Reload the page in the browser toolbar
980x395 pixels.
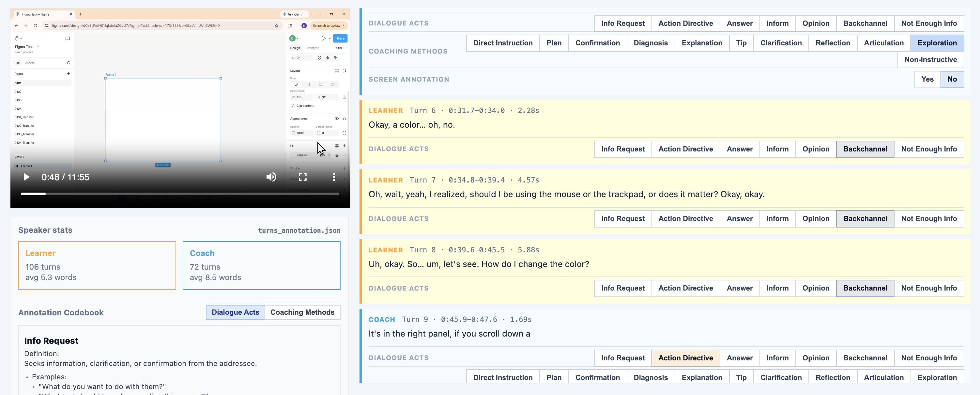[x=35, y=25]
